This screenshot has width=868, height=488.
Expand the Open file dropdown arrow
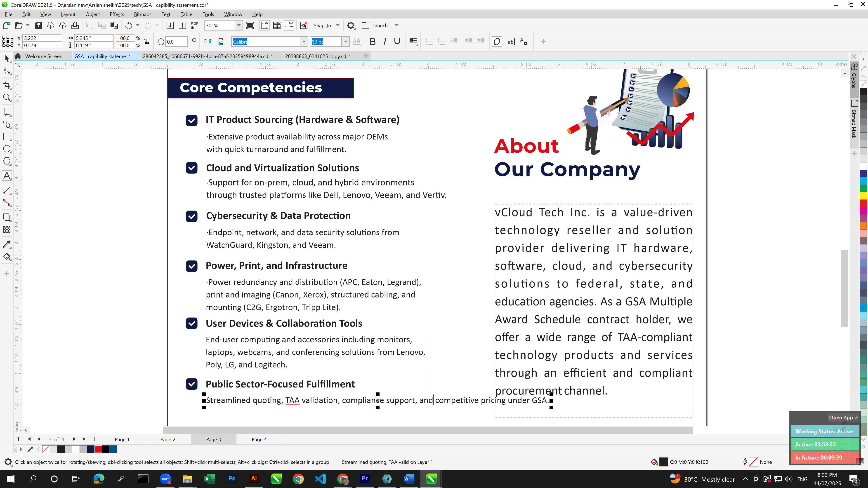tap(28, 26)
